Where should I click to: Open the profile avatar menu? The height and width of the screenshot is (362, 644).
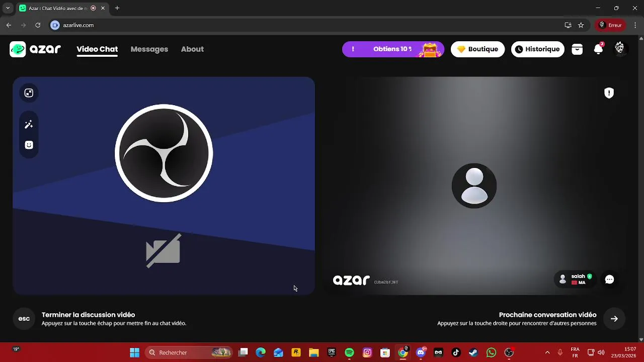[619, 48]
